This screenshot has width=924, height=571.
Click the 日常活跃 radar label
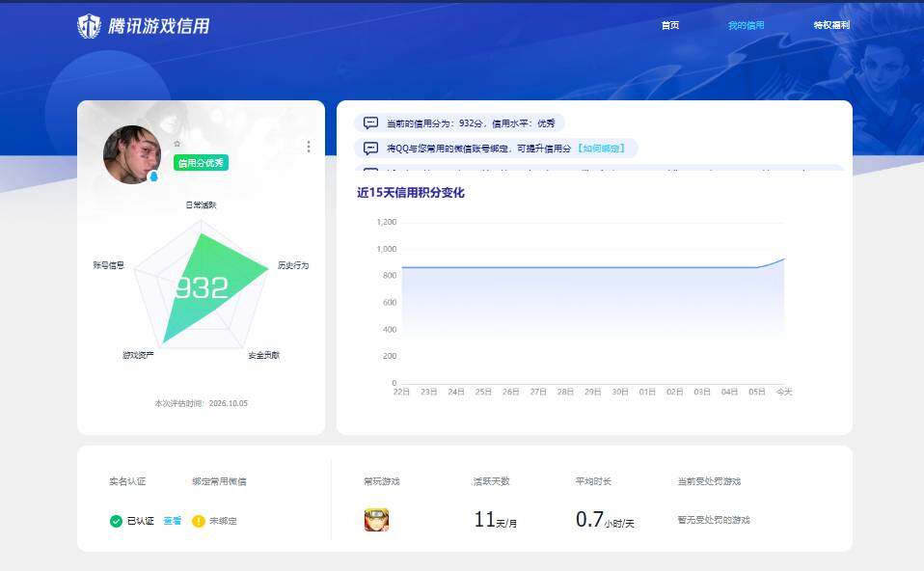(201, 205)
